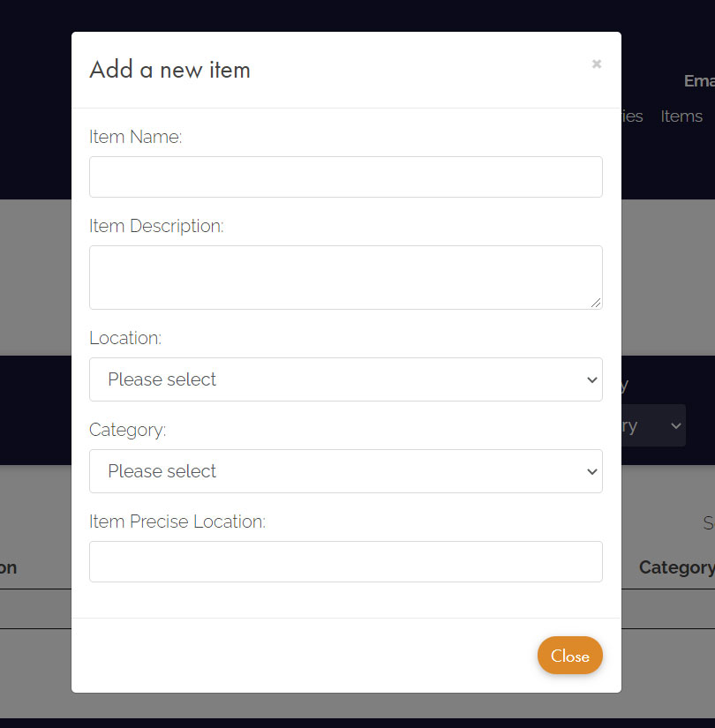The width and height of the screenshot is (715, 728).
Task: Open the Category 'Please select' dropdown
Action: tap(335, 471)
